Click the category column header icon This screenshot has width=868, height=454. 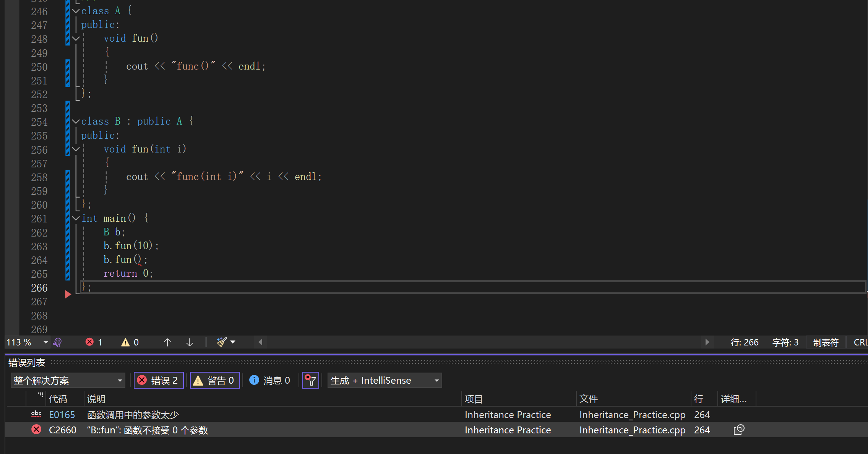40,395
